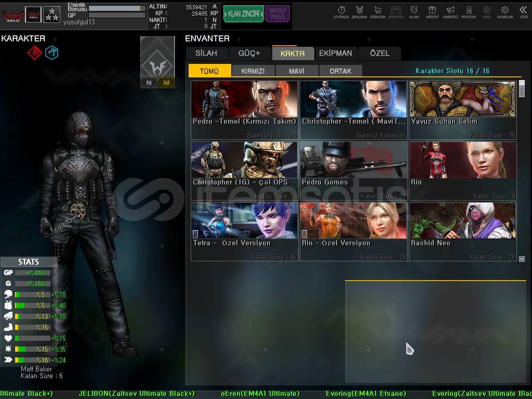
Task: Switch to the SİLAH tab
Action: tap(207, 54)
